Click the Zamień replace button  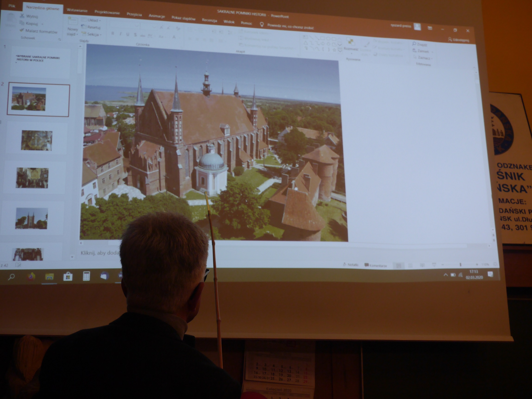coord(423,51)
